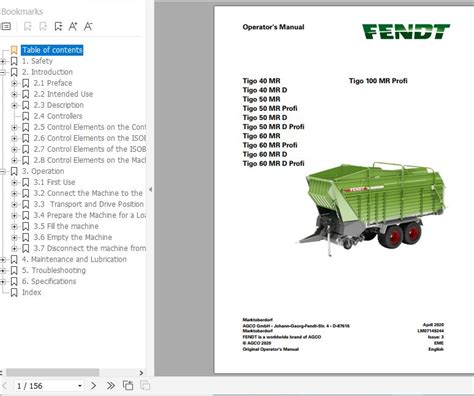Collapse the 3. Operation node

[x=3, y=171]
